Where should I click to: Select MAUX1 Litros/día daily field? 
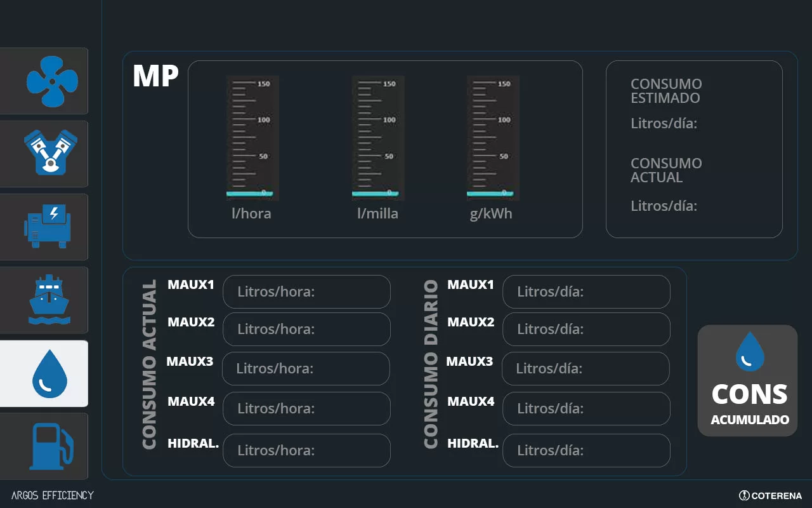tap(586, 291)
